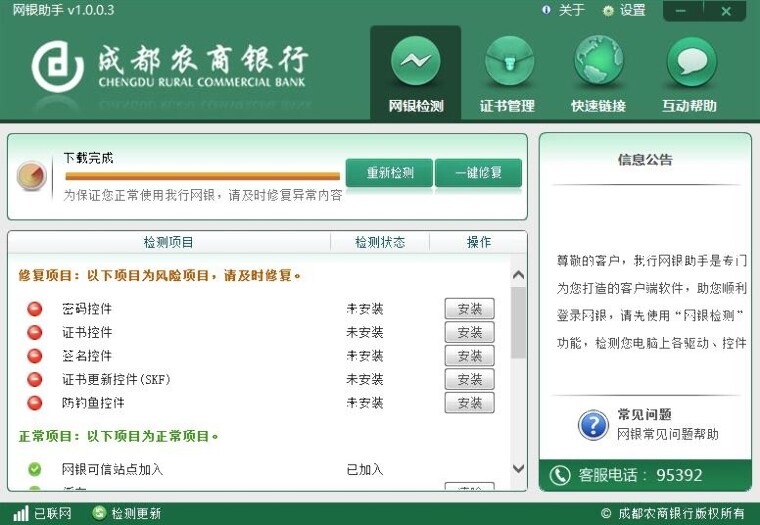Click the 一键修复 button

[x=478, y=173]
